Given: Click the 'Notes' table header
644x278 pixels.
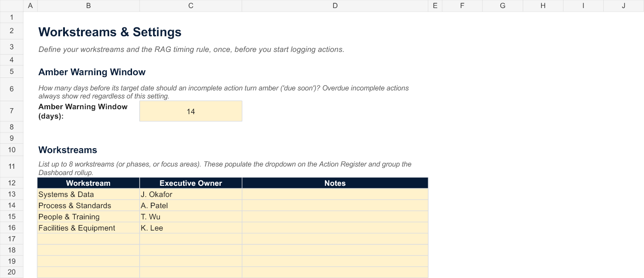Looking at the screenshot, I should pyautogui.click(x=335, y=183).
